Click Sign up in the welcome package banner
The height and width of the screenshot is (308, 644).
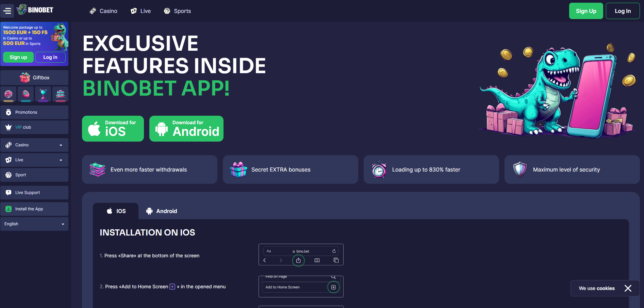(x=18, y=57)
